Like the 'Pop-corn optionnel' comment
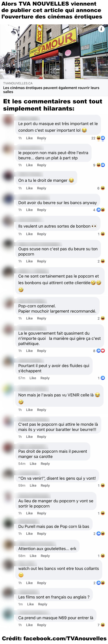 [29, 318]
